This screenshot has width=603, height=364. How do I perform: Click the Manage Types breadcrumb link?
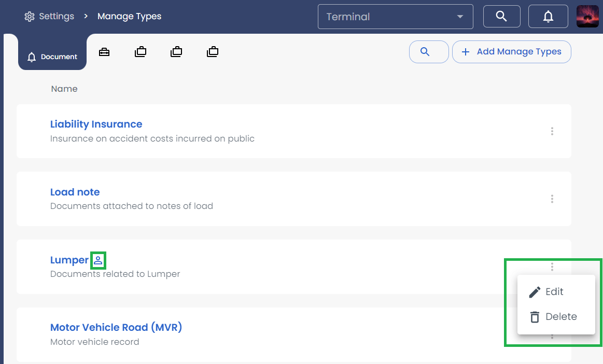[129, 16]
